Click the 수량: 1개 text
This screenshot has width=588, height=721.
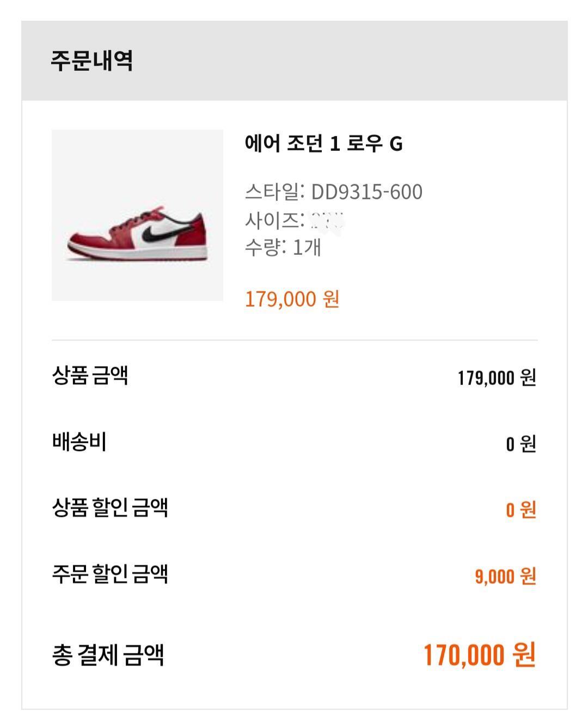pyautogui.click(x=283, y=248)
